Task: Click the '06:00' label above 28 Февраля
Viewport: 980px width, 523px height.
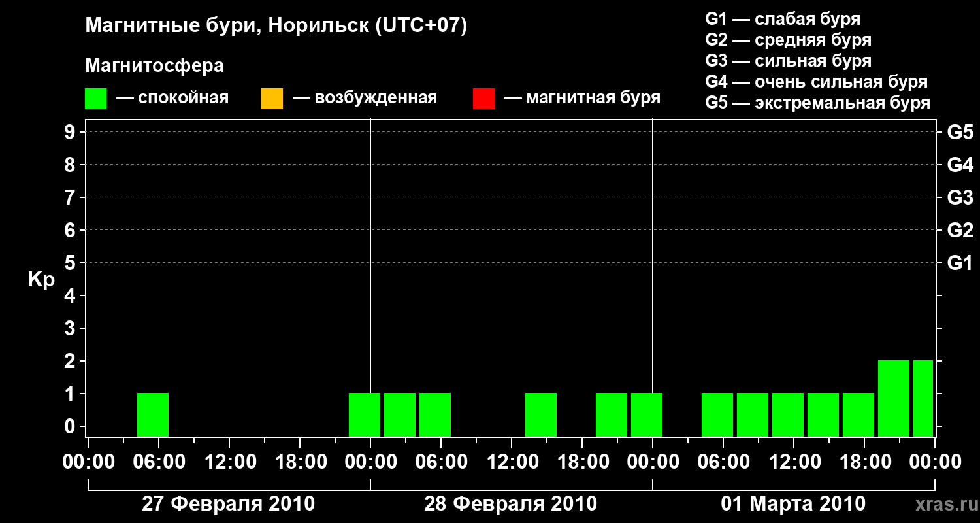Action: (x=441, y=462)
